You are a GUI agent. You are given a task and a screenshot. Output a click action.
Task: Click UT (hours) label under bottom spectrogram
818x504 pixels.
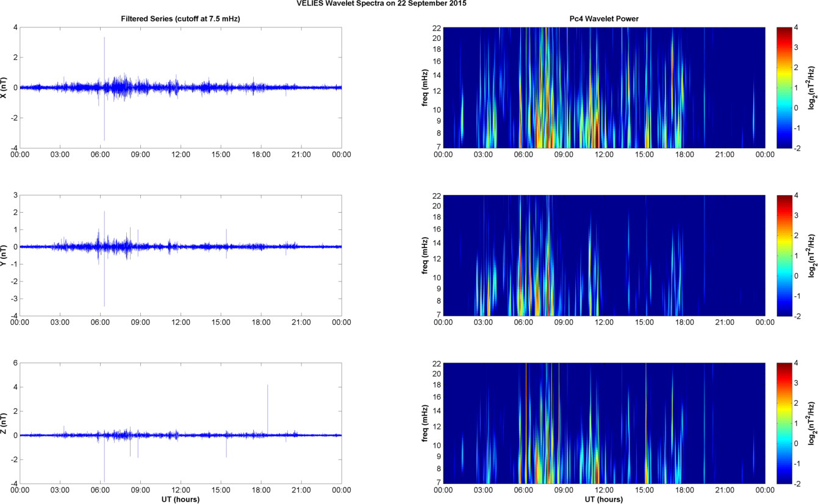click(x=604, y=499)
